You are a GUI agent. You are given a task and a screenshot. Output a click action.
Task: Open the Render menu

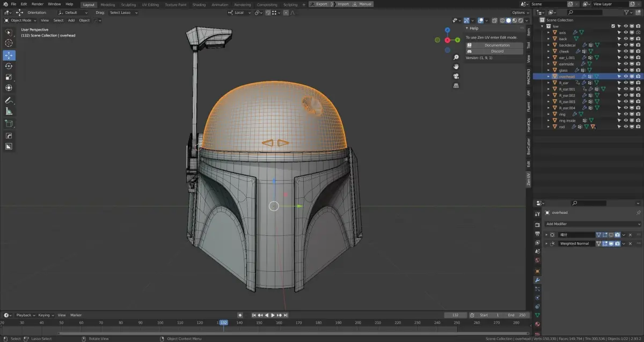click(x=38, y=4)
